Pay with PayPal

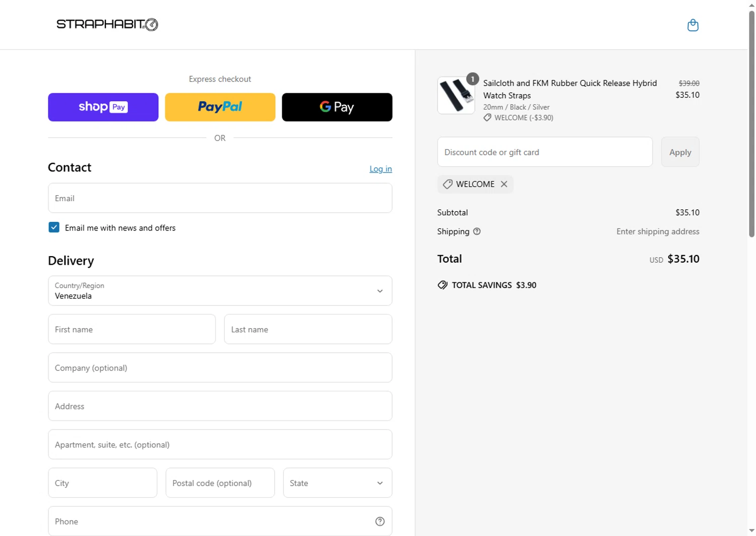point(220,107)
